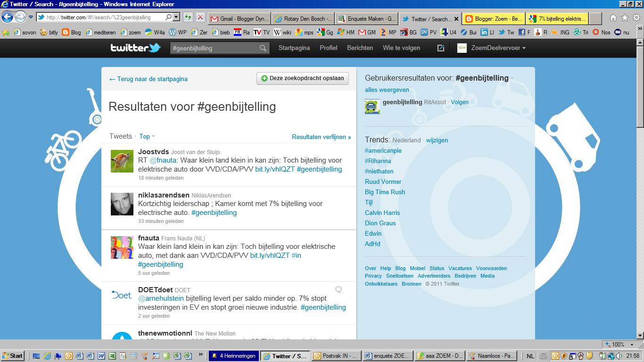Switch to the Enquete Maken tab

367,19
